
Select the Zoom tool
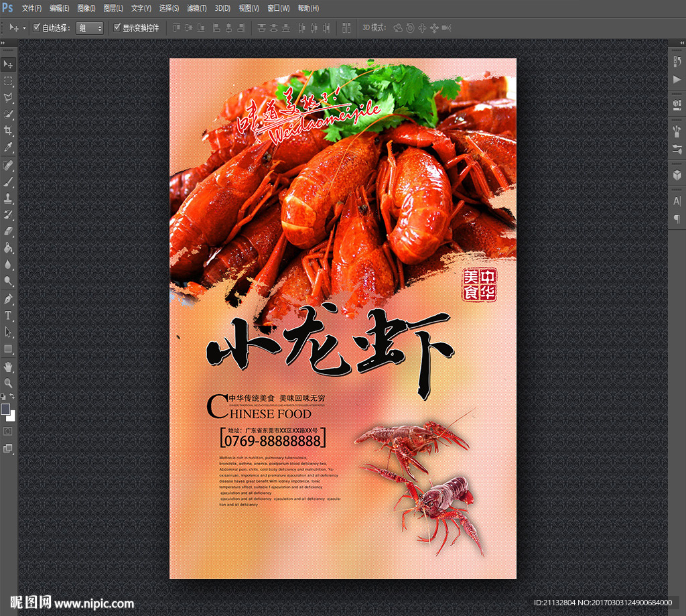8,383
